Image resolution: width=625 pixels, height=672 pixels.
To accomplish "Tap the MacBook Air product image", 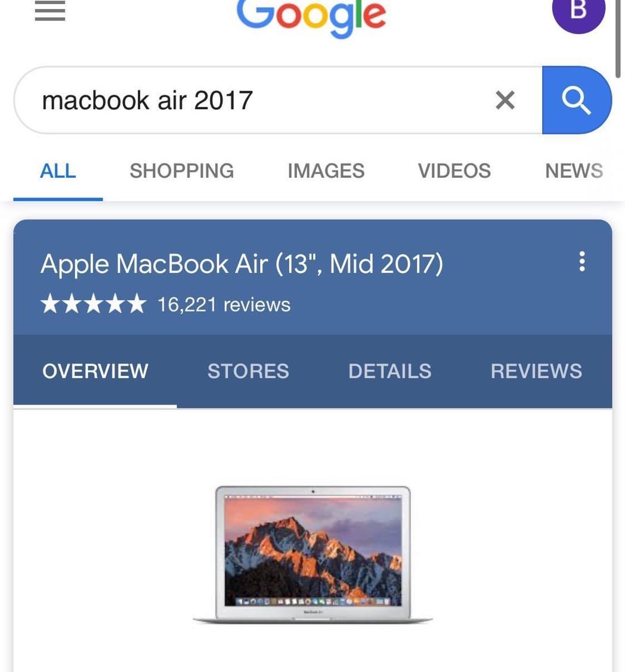I will pyautogui.click(x=312, y=554).
